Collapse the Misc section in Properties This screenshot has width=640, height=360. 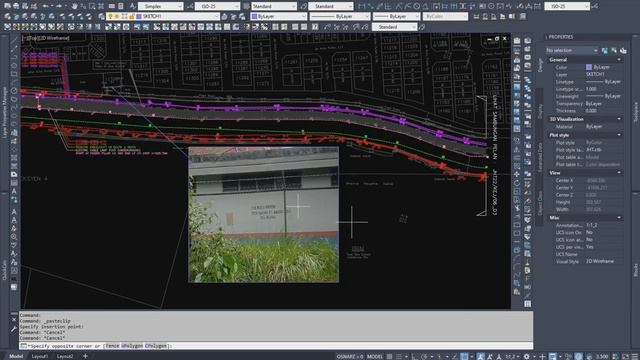[619, 218]
